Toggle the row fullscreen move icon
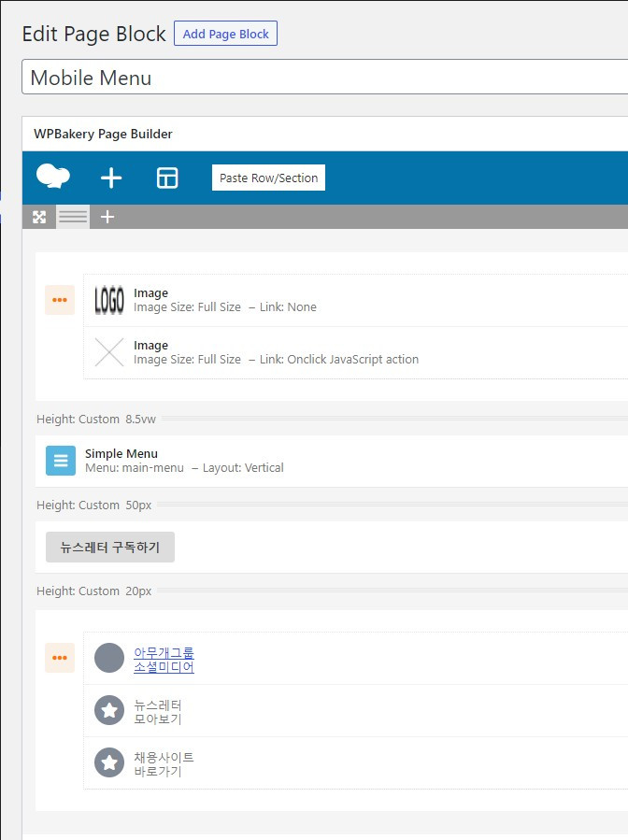Image resolution: width=628 pixels, height=840 pixels. (39, 217)
